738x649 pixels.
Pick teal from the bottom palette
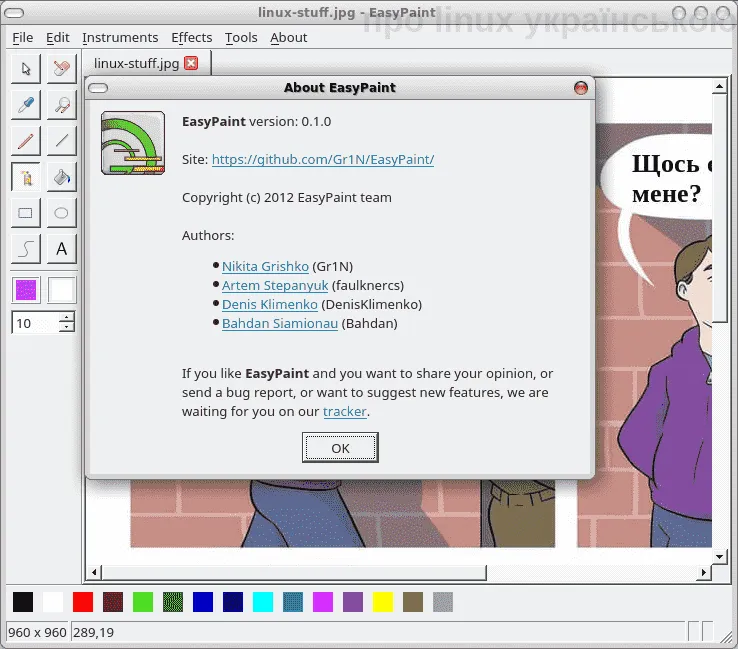click(293, 602)
